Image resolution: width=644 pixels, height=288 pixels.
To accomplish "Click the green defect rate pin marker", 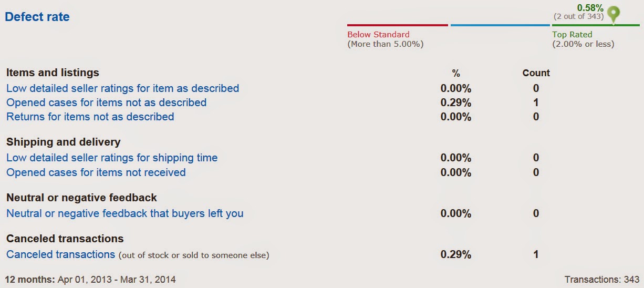I will tap(613, 15).
